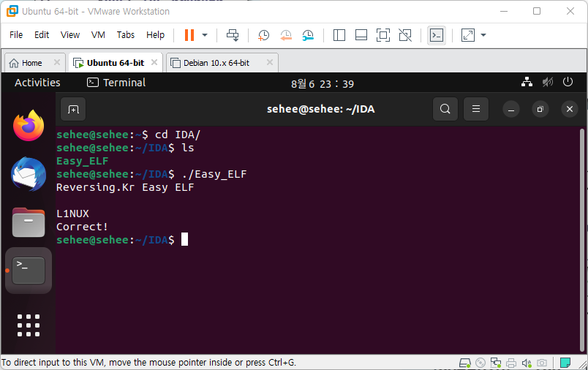Screen dimensions: 588x370
Task: Select the Terminal icon in the dock
Action: coord(29,271)
